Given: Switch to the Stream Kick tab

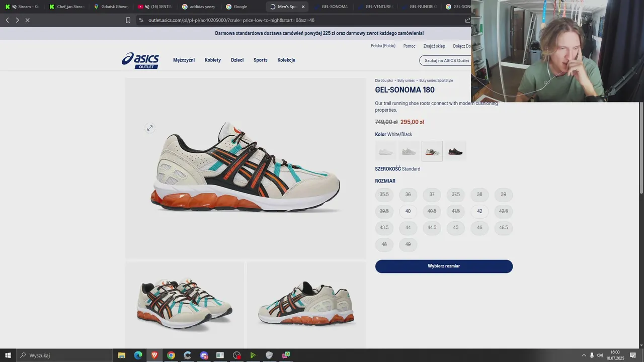Looking at the screenshot, I should point(22,7).
